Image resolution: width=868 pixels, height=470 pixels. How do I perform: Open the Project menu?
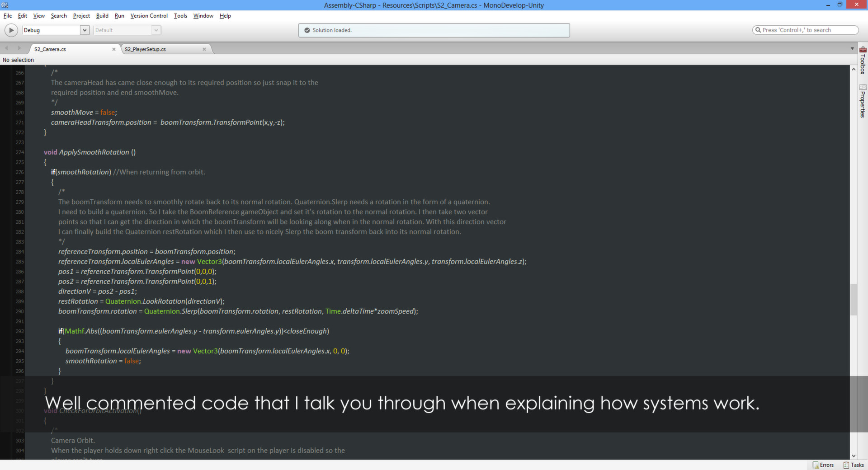[x=81, y=16]
